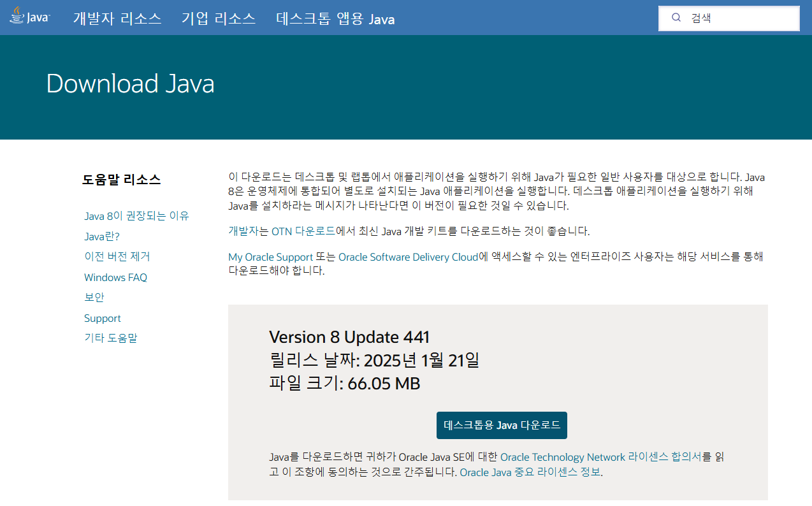Open the My Oracle Support link

pyautogui.click(x=270, y=257)
